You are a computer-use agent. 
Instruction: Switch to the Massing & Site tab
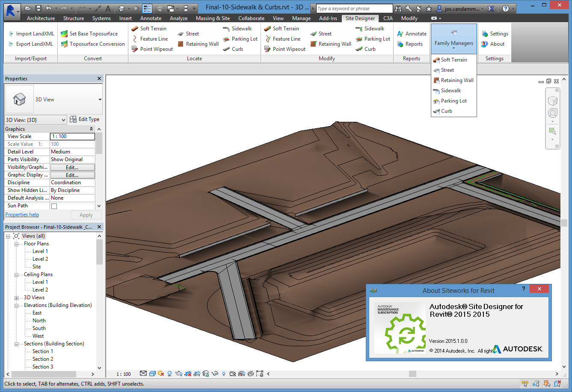(213, 18)
